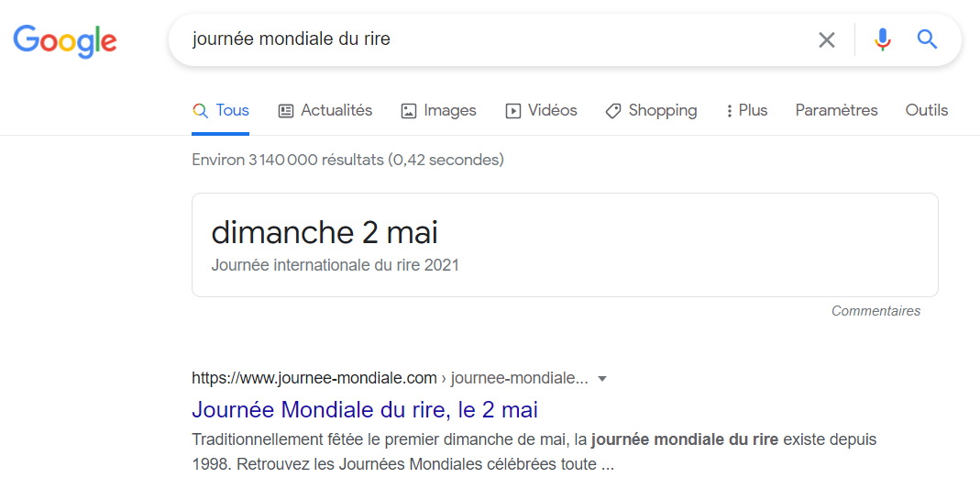Start voice search with the microphone icon
Screen dimensions: 980x489
click(882, 40)
